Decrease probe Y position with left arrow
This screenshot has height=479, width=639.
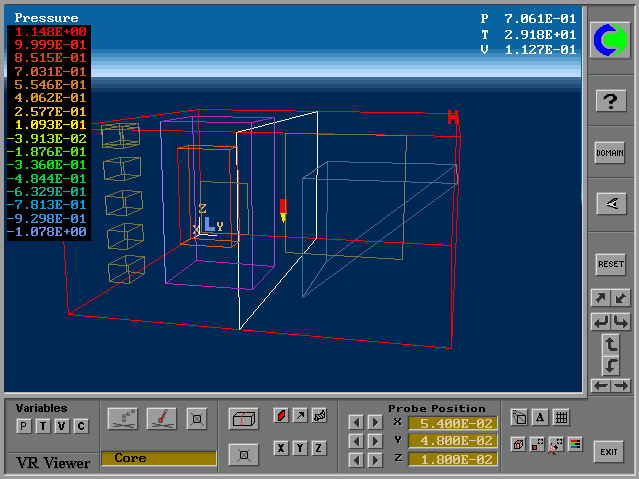click(x=355, y=440)
